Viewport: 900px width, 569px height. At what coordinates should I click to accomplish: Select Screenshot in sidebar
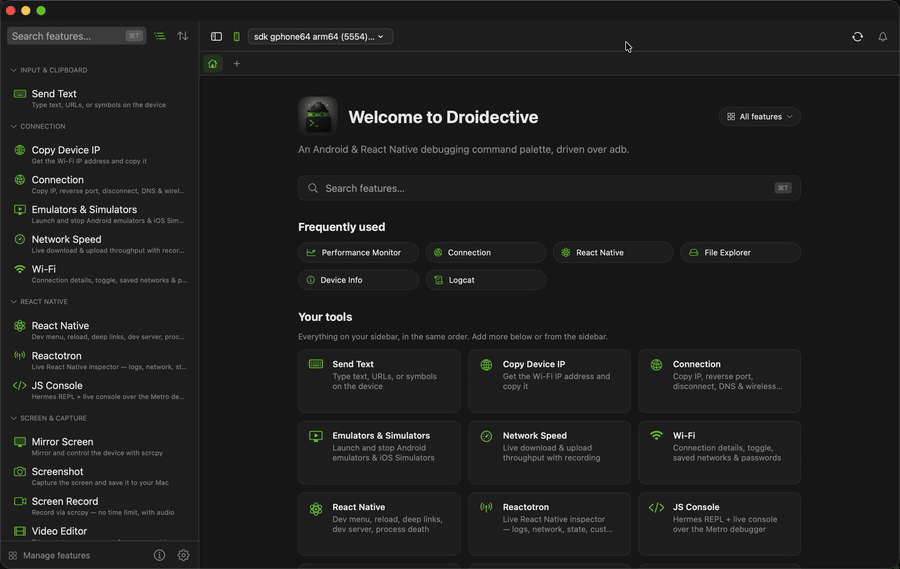[x=100, y=476]
